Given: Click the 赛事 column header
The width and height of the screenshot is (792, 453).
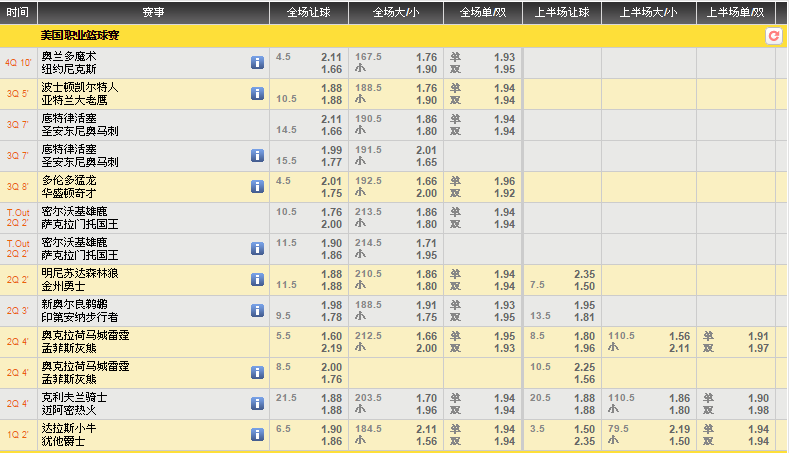Looking at the screenshot, I should 153,12.
